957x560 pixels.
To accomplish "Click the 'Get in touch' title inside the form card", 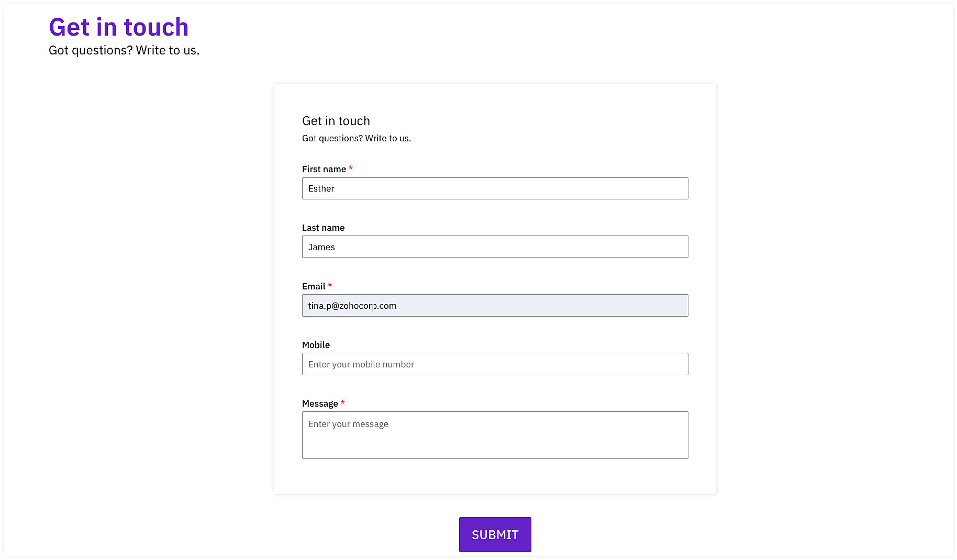I will point(336,121).
